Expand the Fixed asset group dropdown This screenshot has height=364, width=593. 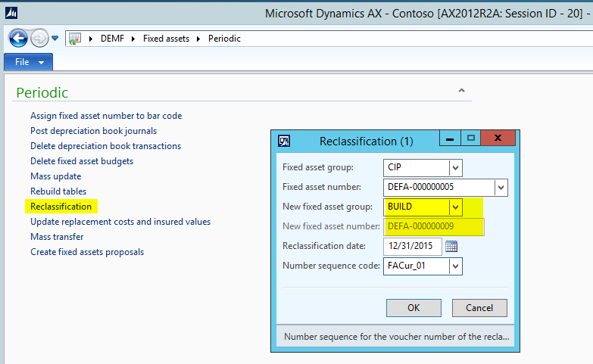[454, 167]
